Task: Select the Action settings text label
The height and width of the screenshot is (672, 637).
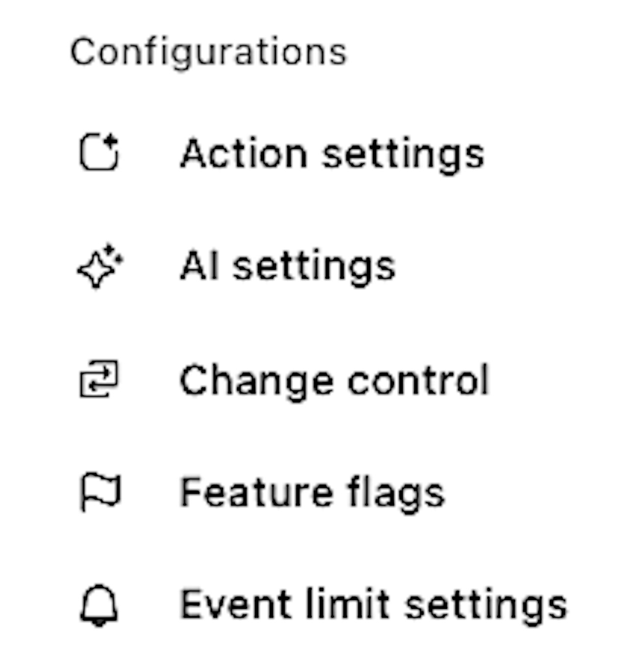Action: (x=332, y=153)
